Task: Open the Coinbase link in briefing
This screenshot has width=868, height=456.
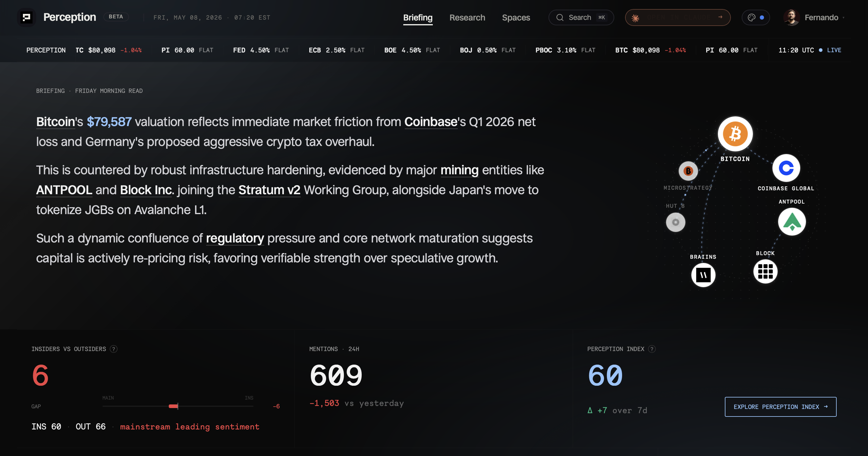Action: pyautogui.click(x=431, y=122)
